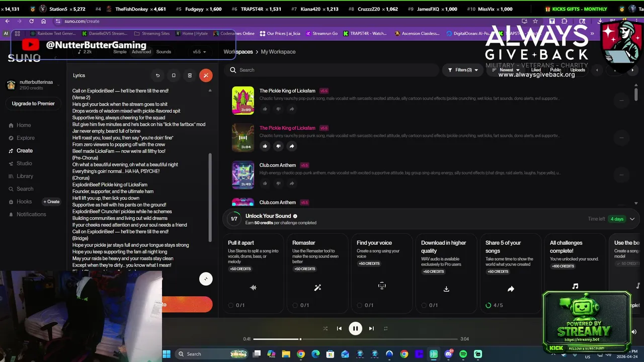Open Spotify from the taskbar
Viewport: 644px width, 362px height.
point(463,354)
